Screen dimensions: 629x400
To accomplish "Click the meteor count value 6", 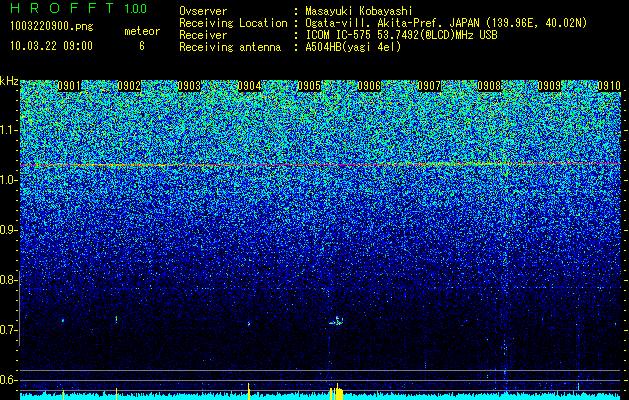I will (142, 46).
